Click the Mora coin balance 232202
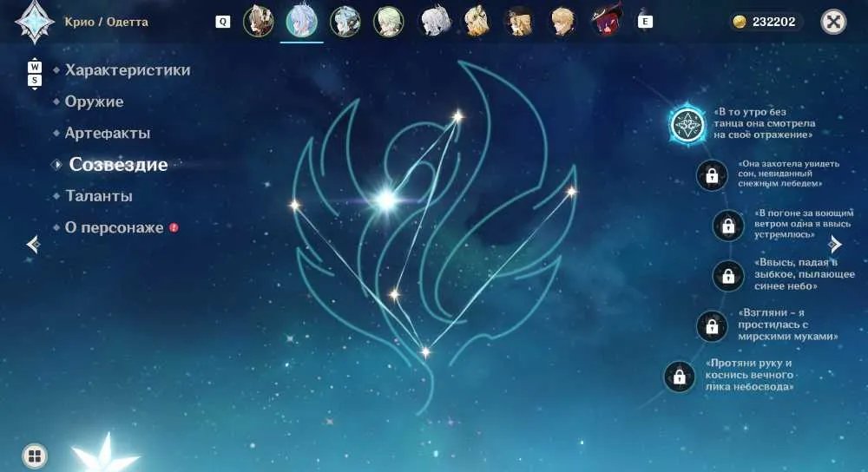The image size is (868, 472). coord(765,22)
